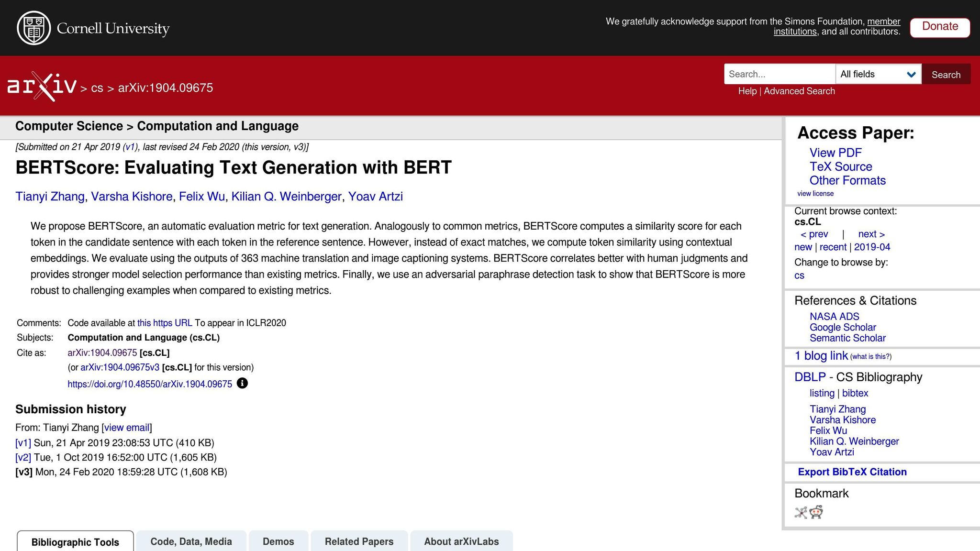The image size is (980, 551).
Task: Open the TeX Source link
Action: [x=840, y=166]
